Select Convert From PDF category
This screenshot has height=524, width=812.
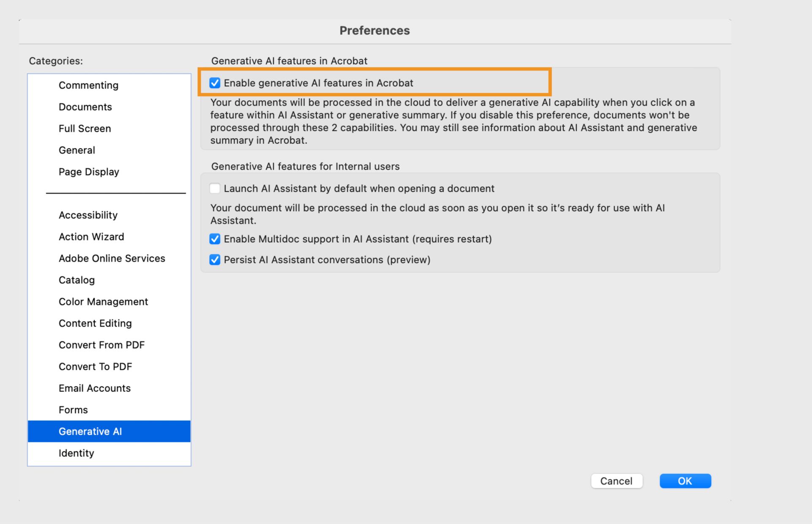tap(101, 345)
